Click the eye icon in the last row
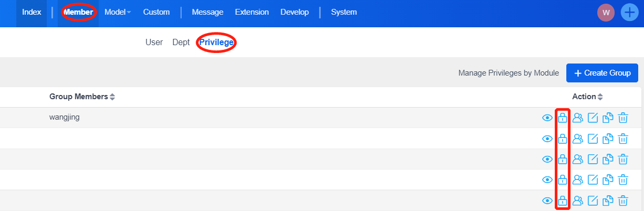 pyautogui.click(x=547, y=200)
